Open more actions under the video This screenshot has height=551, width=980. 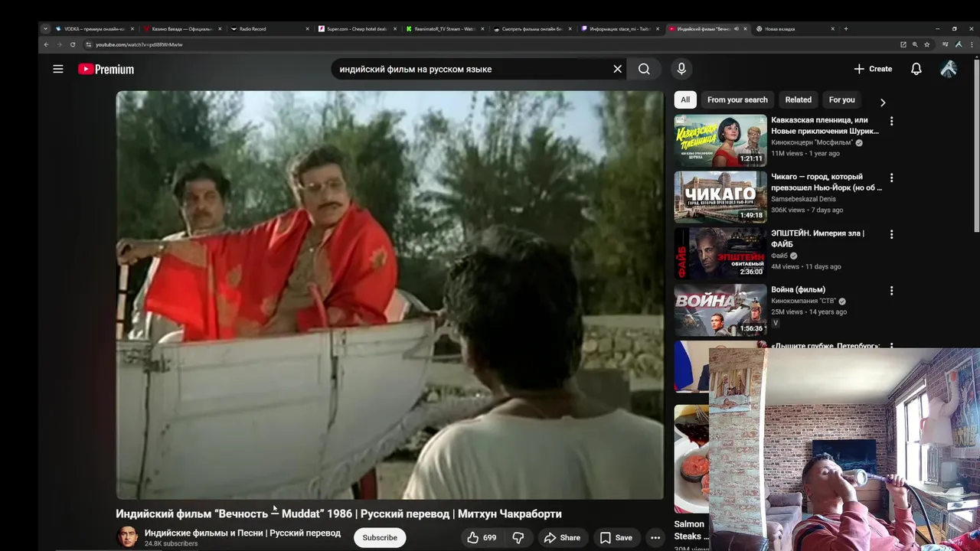click(x=655, y=538)
